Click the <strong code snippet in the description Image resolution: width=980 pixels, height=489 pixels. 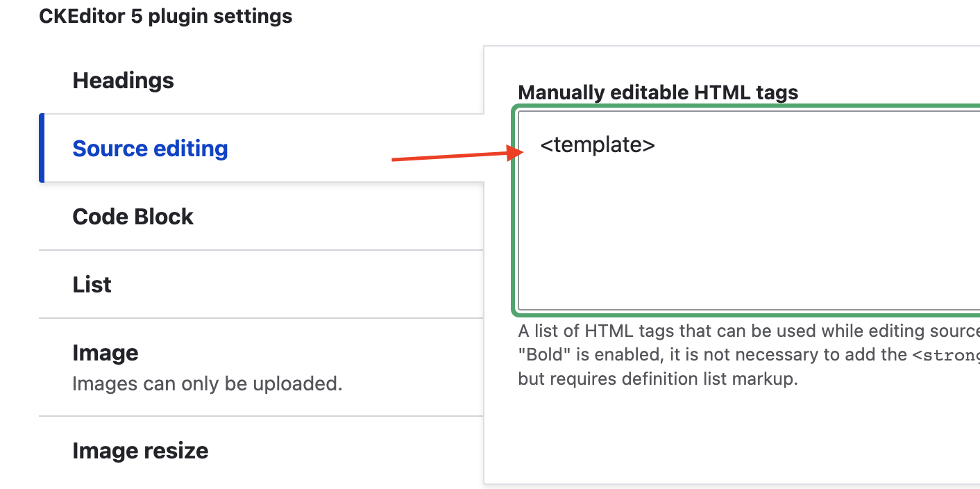click(x=946, y=355)
